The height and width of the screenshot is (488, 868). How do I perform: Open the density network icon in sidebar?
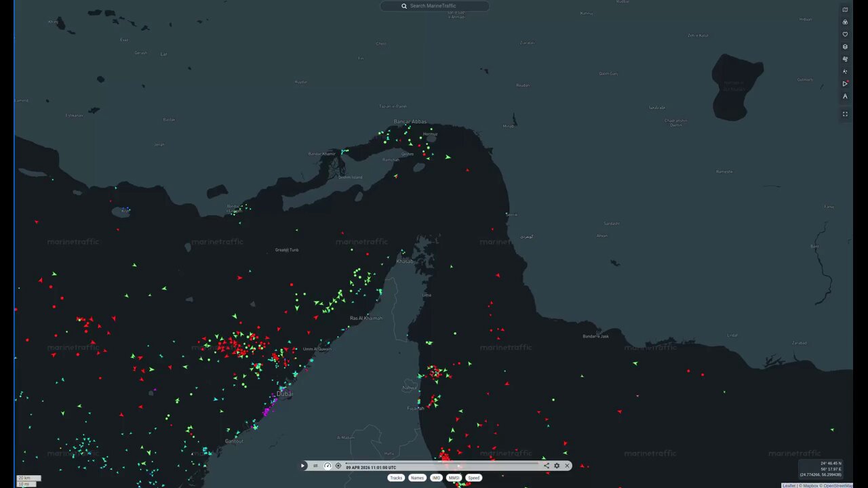[x=845, y=71]
